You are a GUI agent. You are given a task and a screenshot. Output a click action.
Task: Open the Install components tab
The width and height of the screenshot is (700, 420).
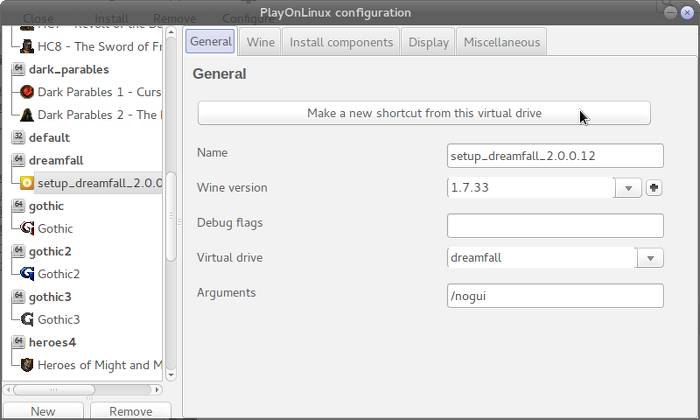coord(341,42)
